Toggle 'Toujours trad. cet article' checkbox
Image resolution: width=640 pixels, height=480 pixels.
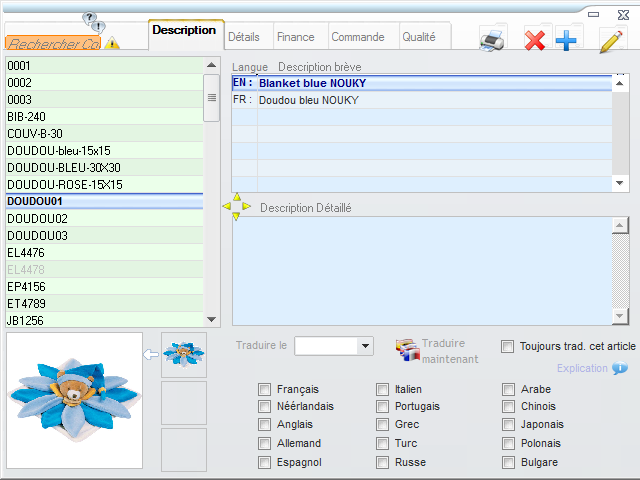point(507,346)
